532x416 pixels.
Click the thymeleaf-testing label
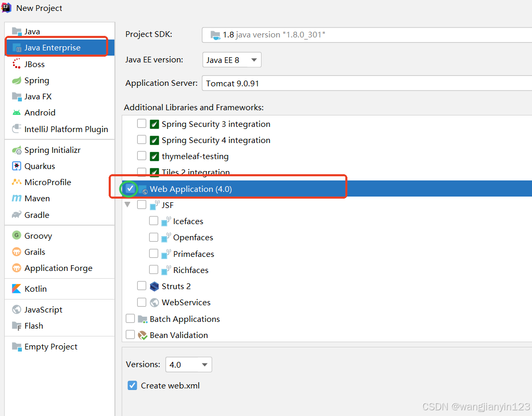195,157
